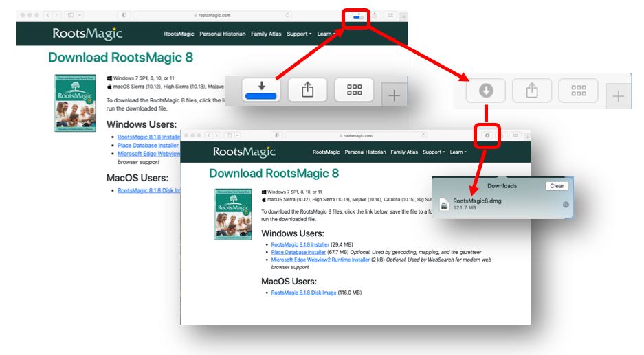Reload the page in the front window
This screenshot has height=355, width=644.
pyautogui.click(x=423, y=135)
